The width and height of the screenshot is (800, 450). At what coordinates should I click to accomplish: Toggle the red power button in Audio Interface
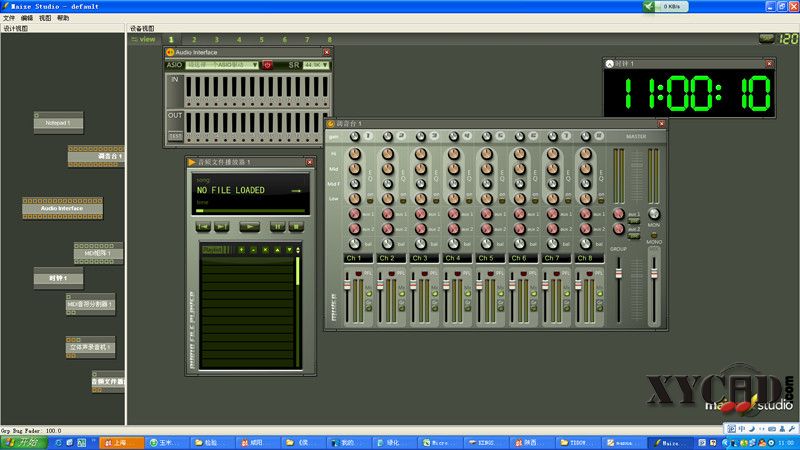[267, 65]
